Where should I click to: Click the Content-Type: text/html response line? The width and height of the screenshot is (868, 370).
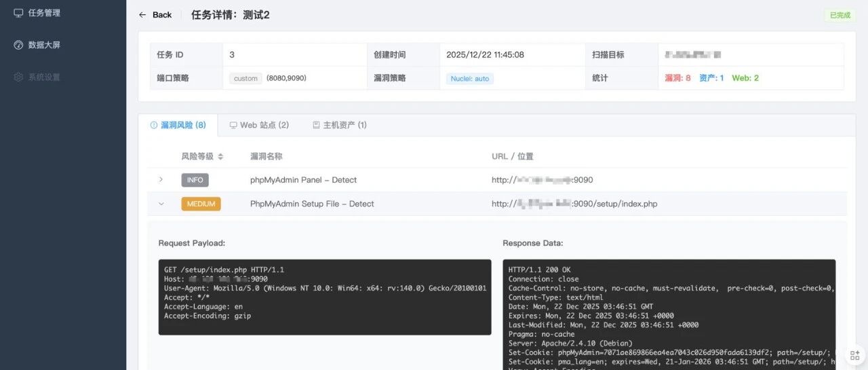[x=556, y=297]
